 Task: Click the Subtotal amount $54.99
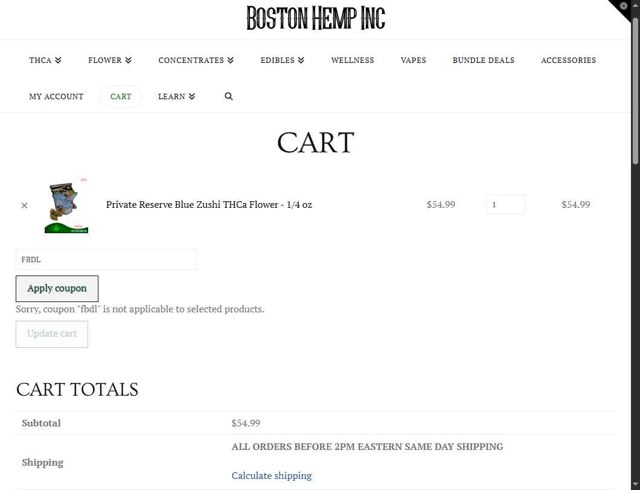coord(246,423)
